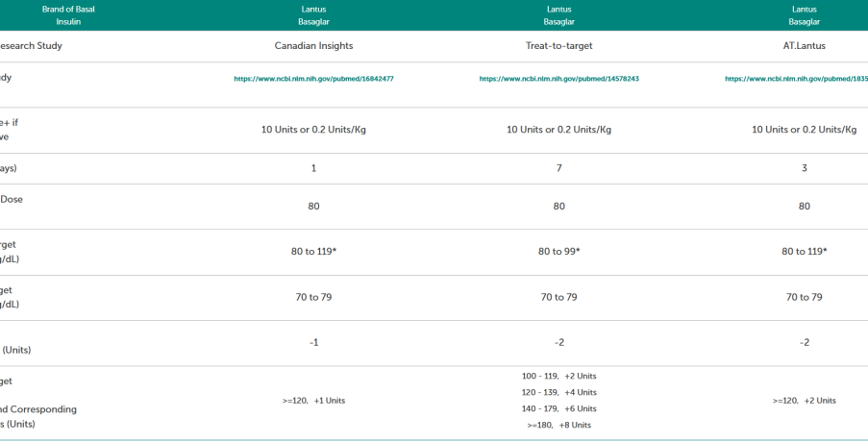Open the pubmed/16842477 study link
This screenshot has width=868, height=442.
[x=313, y=79]
